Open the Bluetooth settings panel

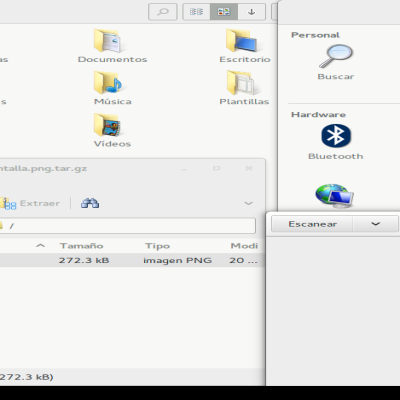(x=335, y=142)
